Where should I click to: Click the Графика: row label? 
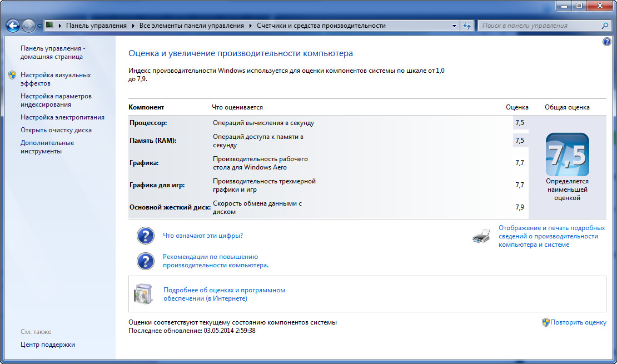point(143,163)
